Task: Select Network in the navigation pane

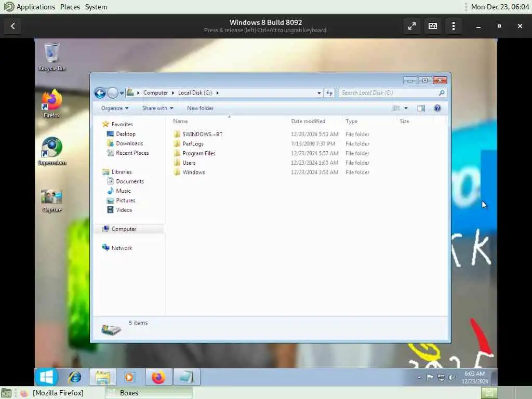Action: [122, 248]
